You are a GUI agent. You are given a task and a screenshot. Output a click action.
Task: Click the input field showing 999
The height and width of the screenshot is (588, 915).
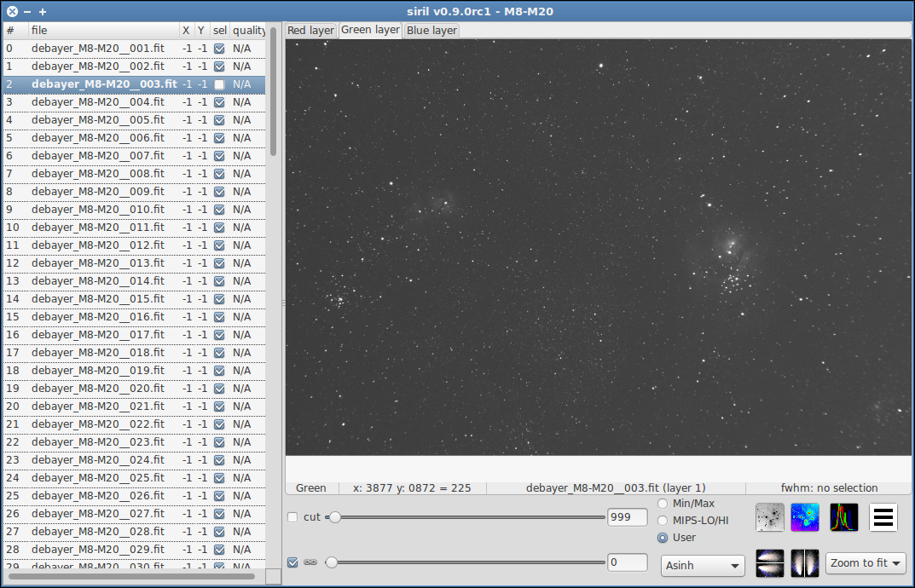[627, 517]
